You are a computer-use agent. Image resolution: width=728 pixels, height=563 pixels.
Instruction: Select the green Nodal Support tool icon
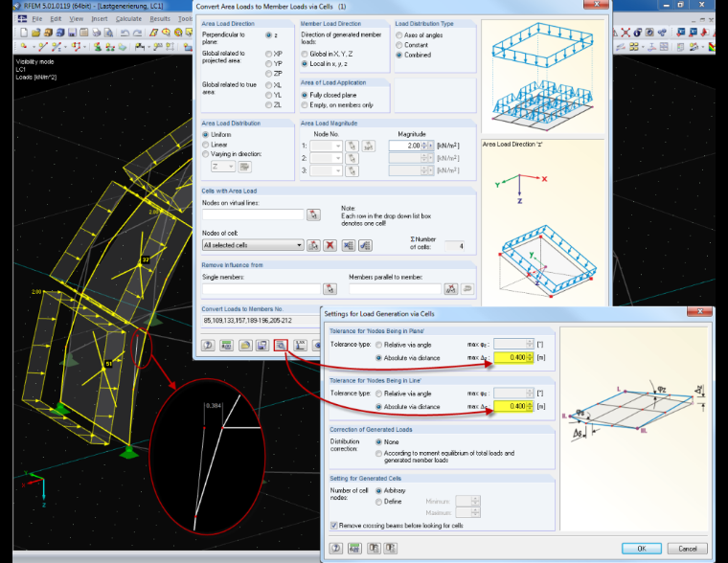tap(98, 46)
